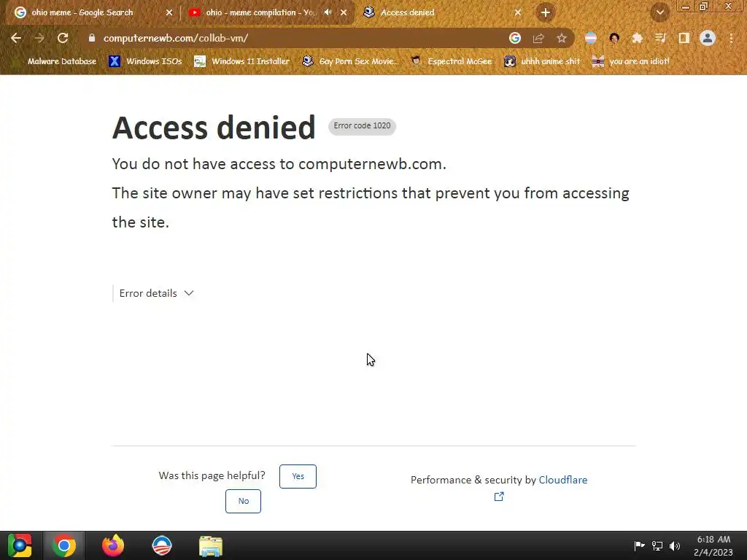Answer No to page helpful question
This screenshot has width=747, height=560.
243,501
